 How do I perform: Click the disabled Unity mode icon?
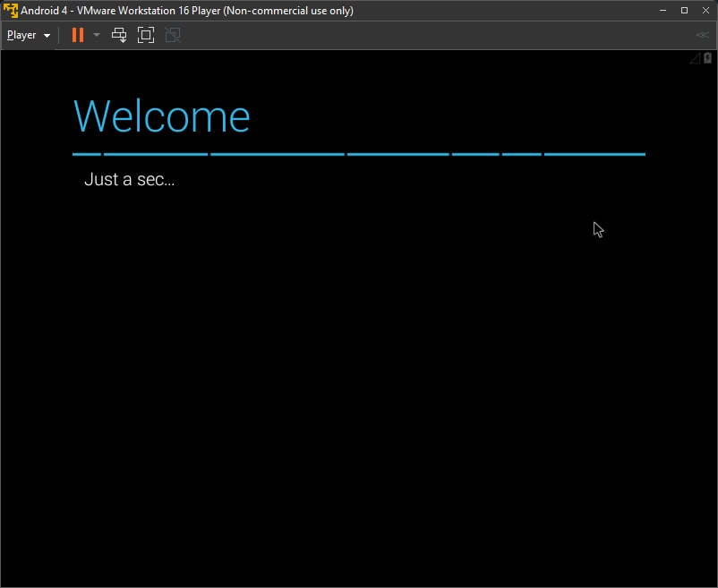tap(173, 35)
